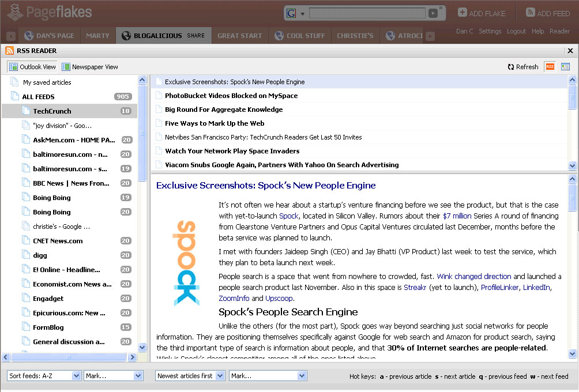This screenshot has height=392, width=579.
Task: Open the Sort feeds: A-Z dropdown
Action: pyautogui.click(x=44, y=376)
